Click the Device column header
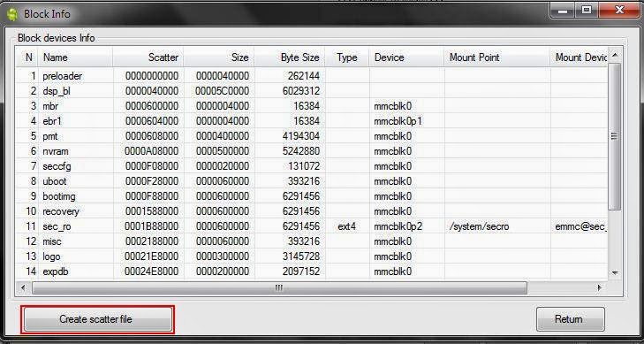Viewport: 644px width, 344px height. tap(406, 57)
